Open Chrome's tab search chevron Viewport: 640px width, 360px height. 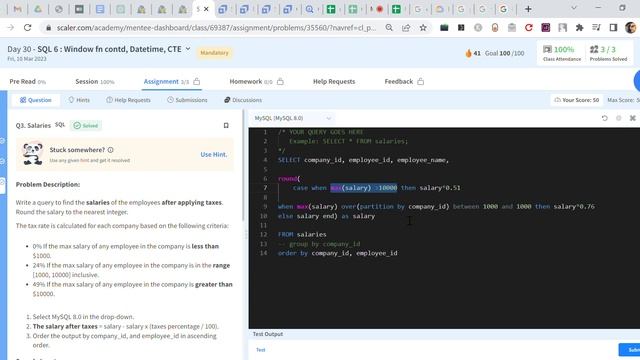coord(573,8)
